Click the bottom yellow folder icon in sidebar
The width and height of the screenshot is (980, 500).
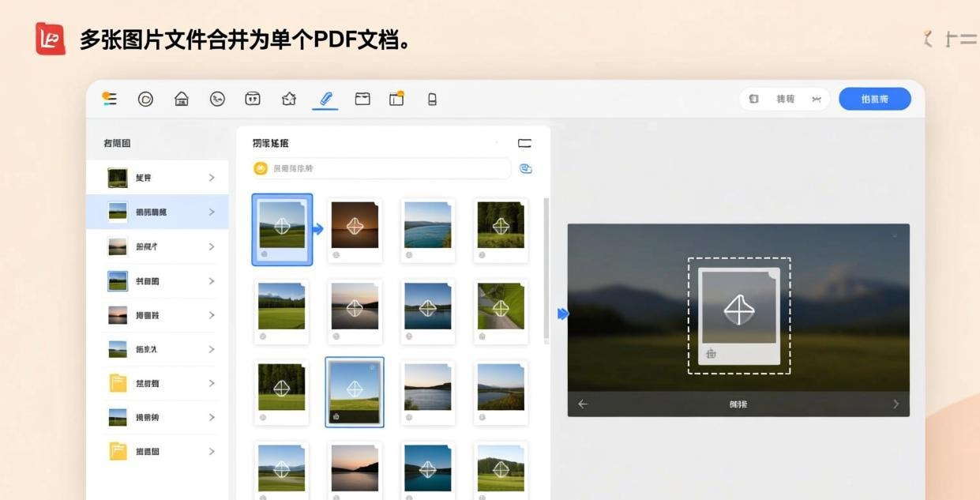tap(118, 451)
